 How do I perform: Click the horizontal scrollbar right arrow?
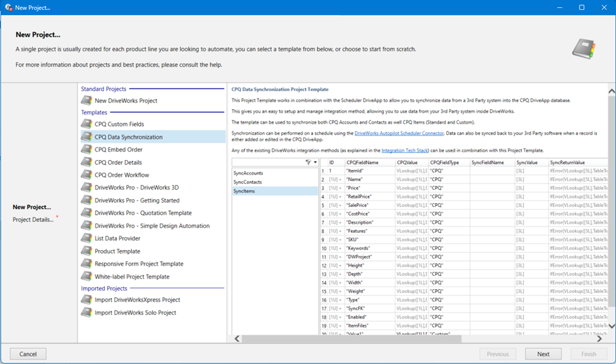coord(600,339)
